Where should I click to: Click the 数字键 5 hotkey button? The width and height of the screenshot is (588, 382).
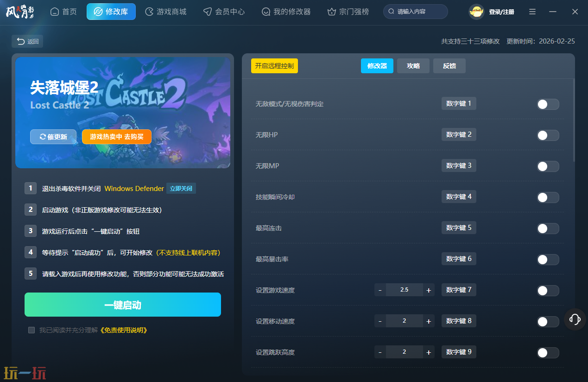click(x=459, y=228)
